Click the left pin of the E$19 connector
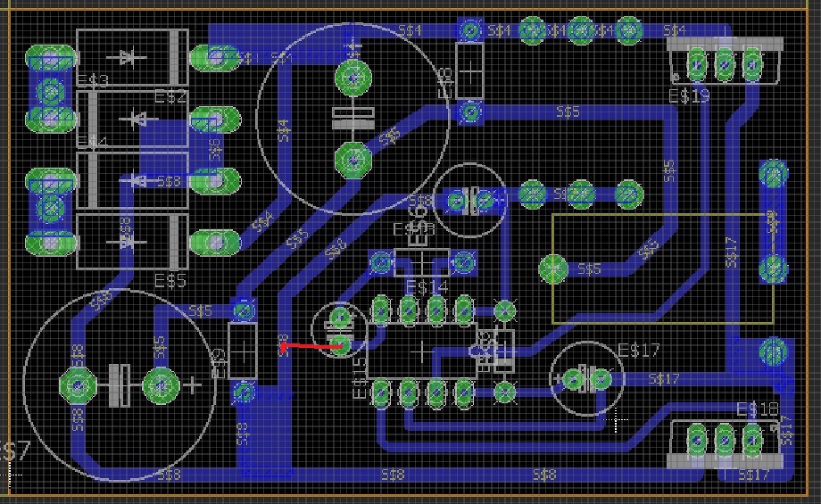 pos(697,64)
